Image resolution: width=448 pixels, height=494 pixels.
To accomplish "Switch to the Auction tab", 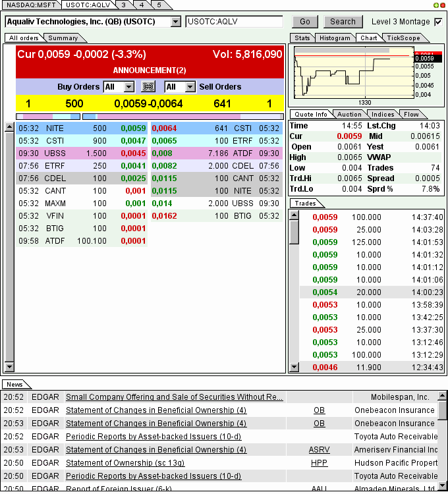I will point(349,115).
